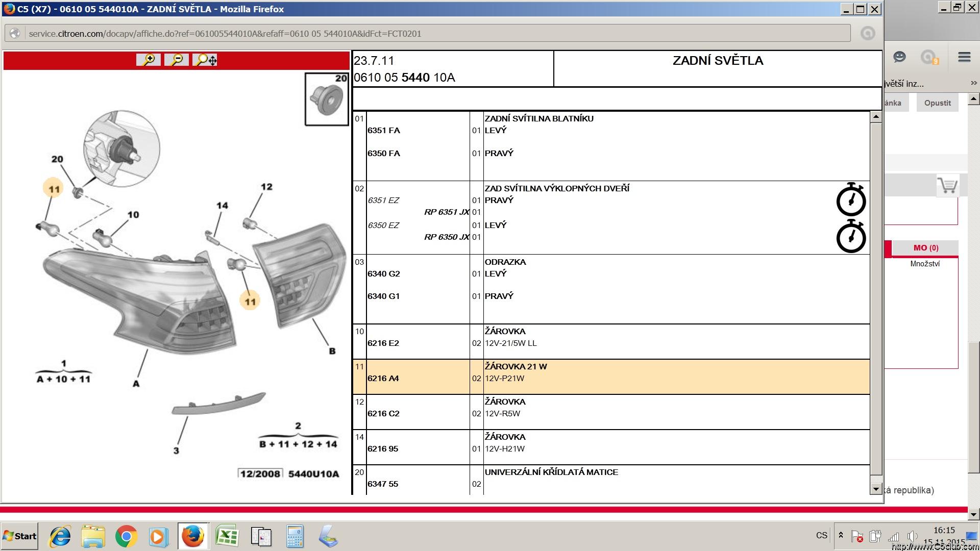Select part number 6340 G2
980x551 pixels.
384,274
